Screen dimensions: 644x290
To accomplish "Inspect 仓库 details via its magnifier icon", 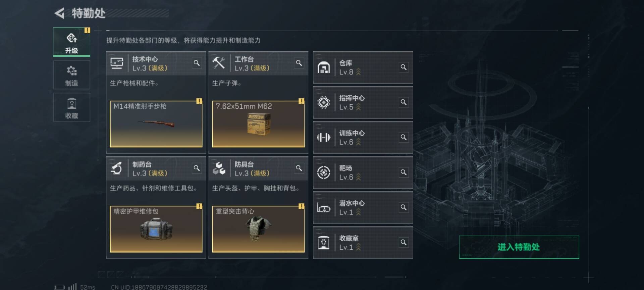I will [404, 67].
